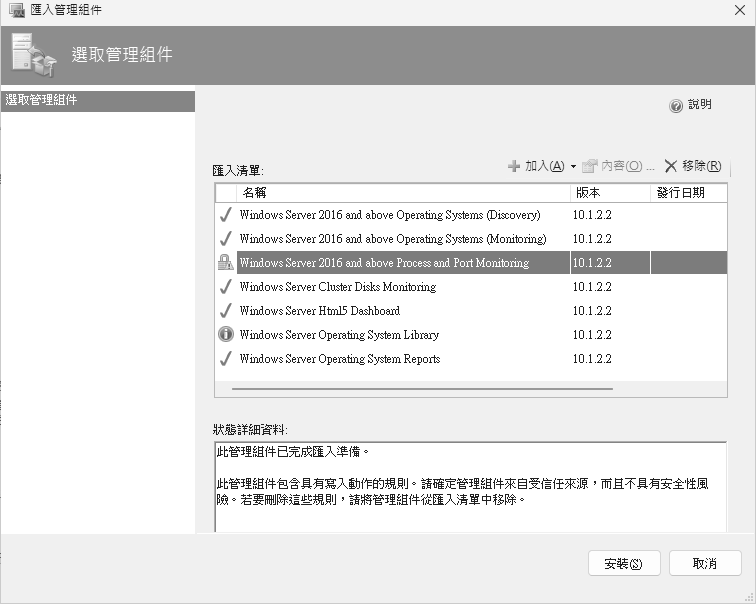Select the 選取管理組件 step in the left pane
Image resolution: width=756 pixels, height=604 pixels.
pos(98,101)
